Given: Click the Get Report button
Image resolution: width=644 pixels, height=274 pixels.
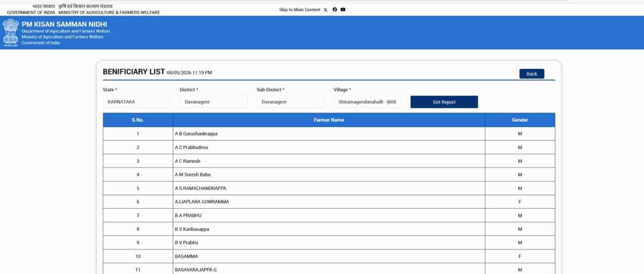Looking at the screenshot, I should pyautogui.click(x=444, y=102).
